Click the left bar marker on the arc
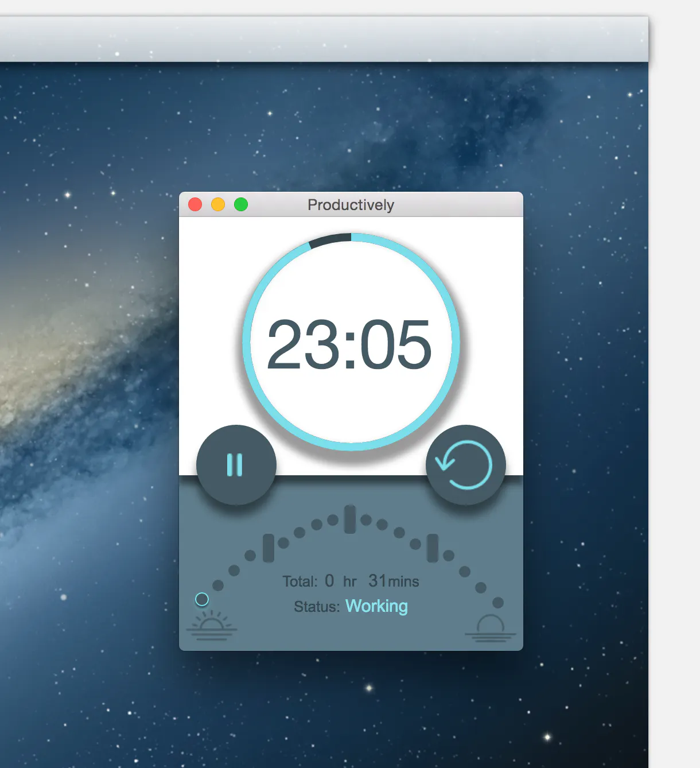The width and height of the screenshot is (700, 768). 269,548
